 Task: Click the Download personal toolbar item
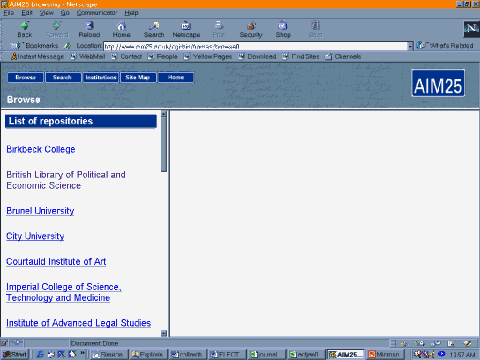pyautogui.click(x=257, y=57)
